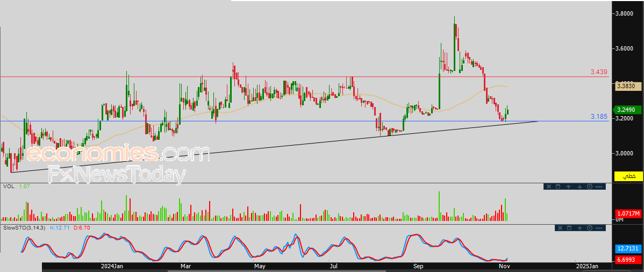Move the VOL panel up
Screen dimensions: 644x272
click(x=568, y=187)
